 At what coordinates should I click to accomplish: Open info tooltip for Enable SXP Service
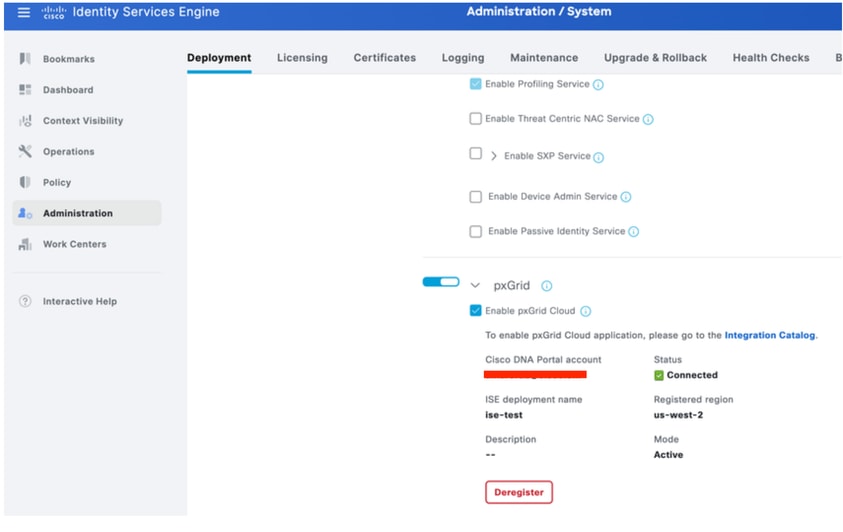(x=598, y=157)
